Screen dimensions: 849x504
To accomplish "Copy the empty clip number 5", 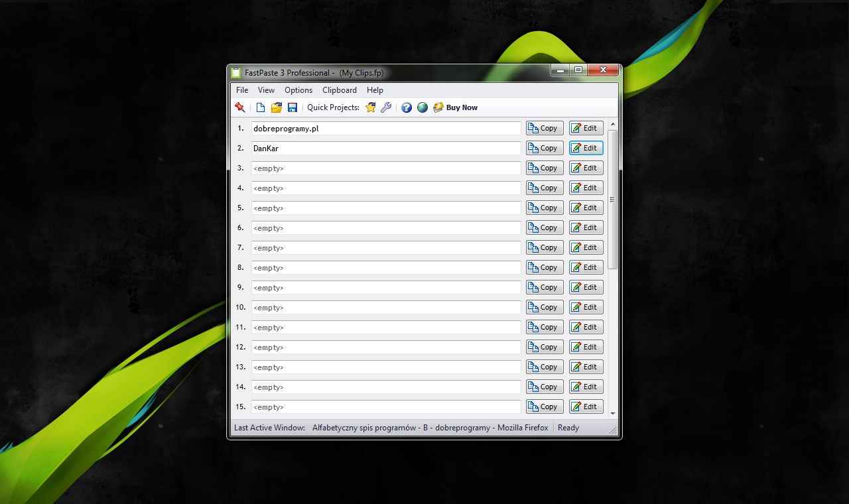I will [x=544, y=208].
